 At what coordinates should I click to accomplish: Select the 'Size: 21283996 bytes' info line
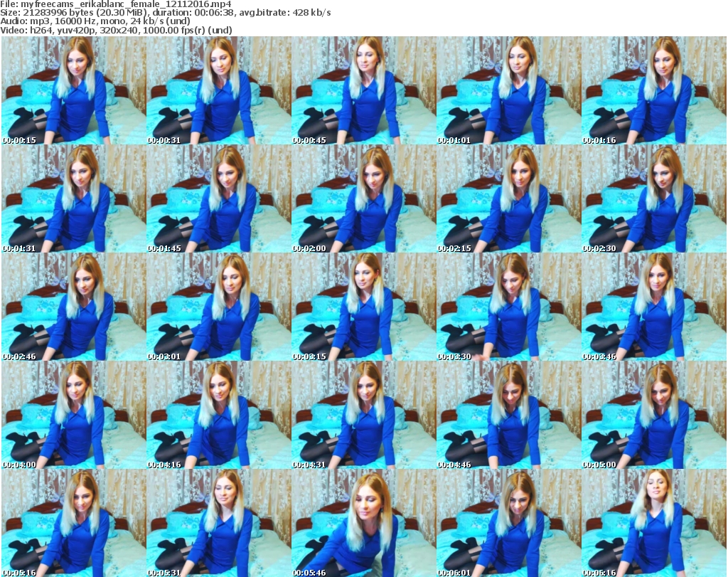click(166, 13)
